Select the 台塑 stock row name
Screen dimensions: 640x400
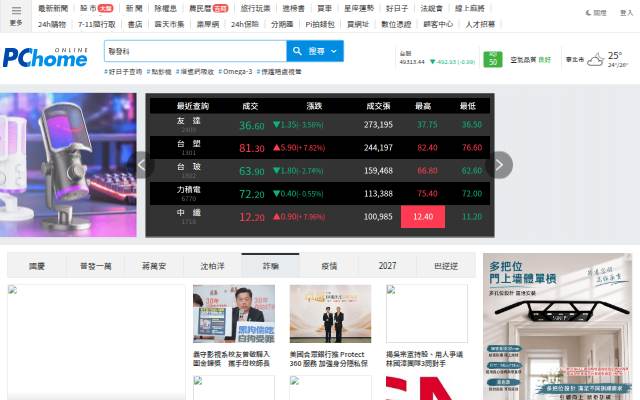[x=188, y=144]
